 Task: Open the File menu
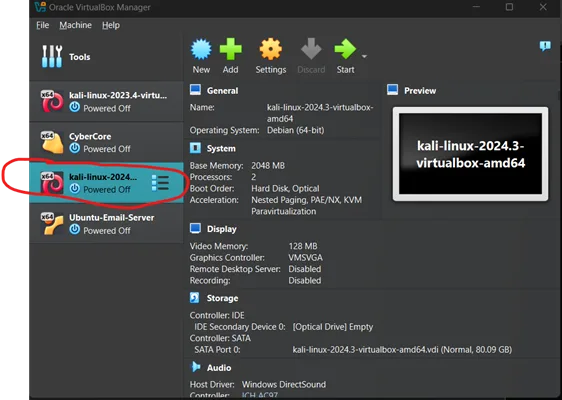tap(42, 25)
